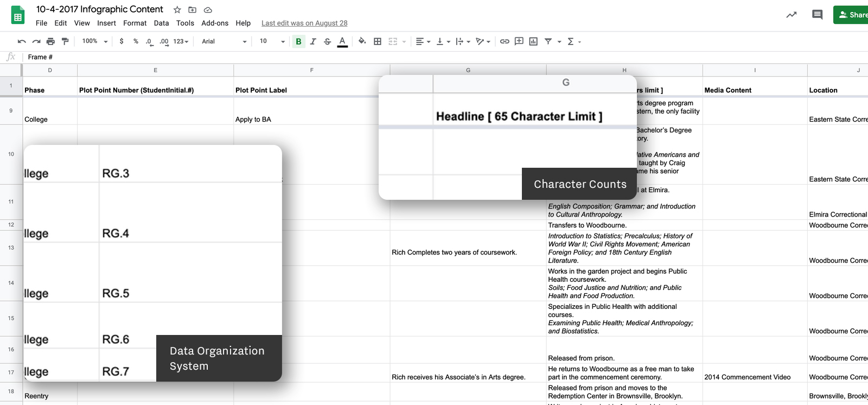868x405 pixels.
Task: Toggle bold formatting
Action: tap(298, 41)
